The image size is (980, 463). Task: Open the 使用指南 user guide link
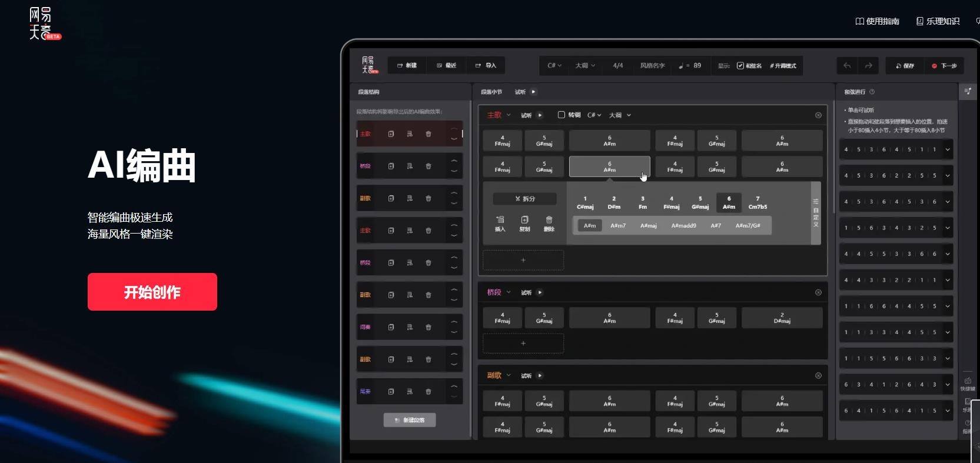878,21
